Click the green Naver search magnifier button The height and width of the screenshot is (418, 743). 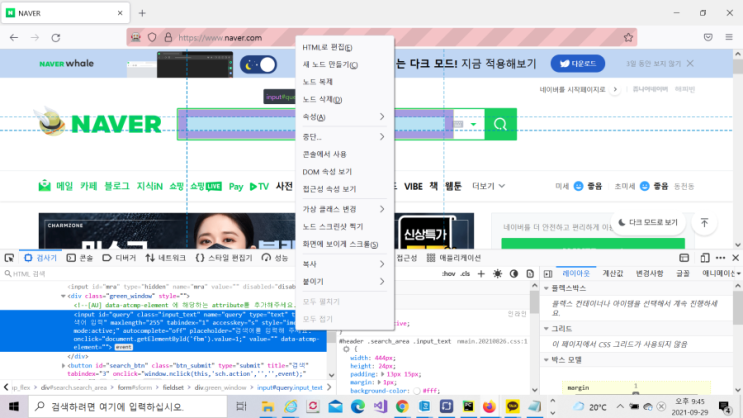[500, 124]
